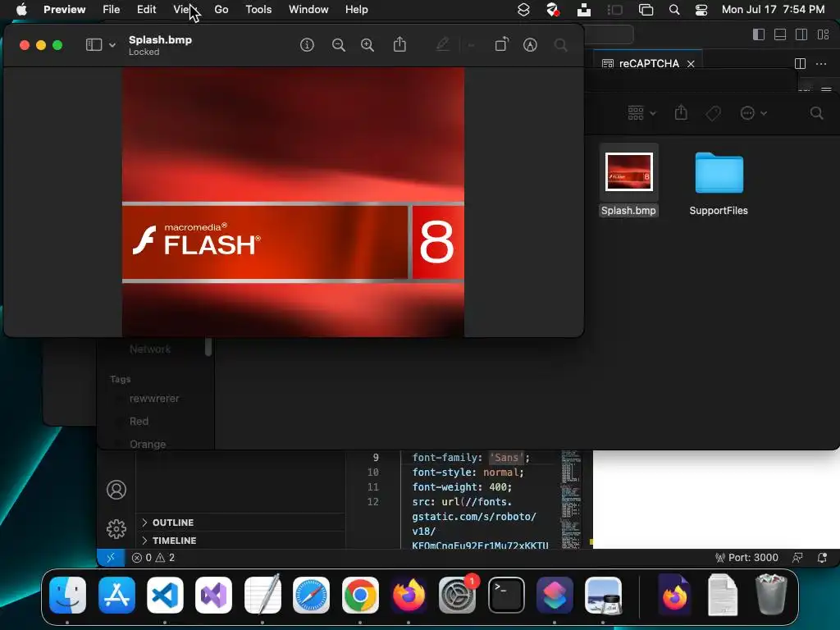Viewport: 840px width, 630px height.
Task: Click VS Code feedback status icon
Action: [797, 558]
